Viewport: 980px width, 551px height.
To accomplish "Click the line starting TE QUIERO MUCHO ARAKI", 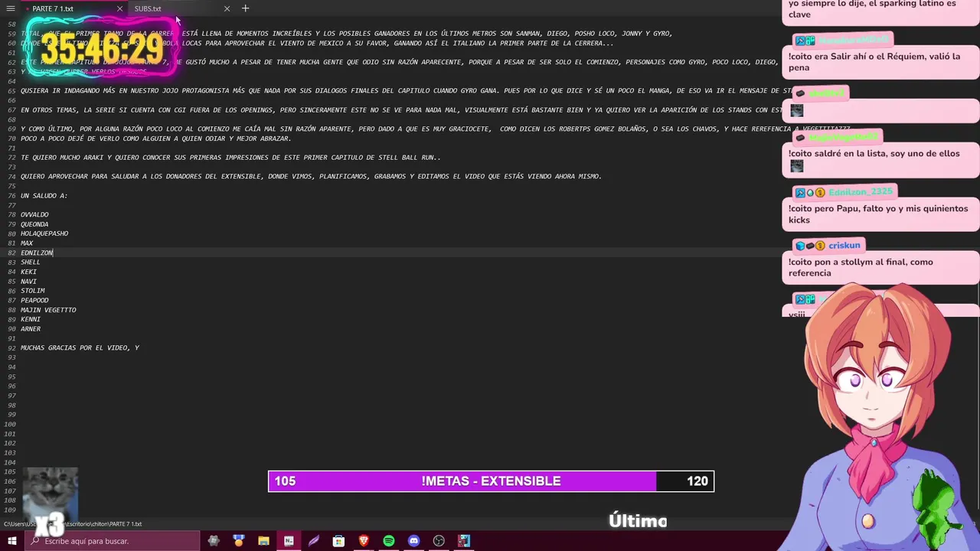I will click(230, 158).
